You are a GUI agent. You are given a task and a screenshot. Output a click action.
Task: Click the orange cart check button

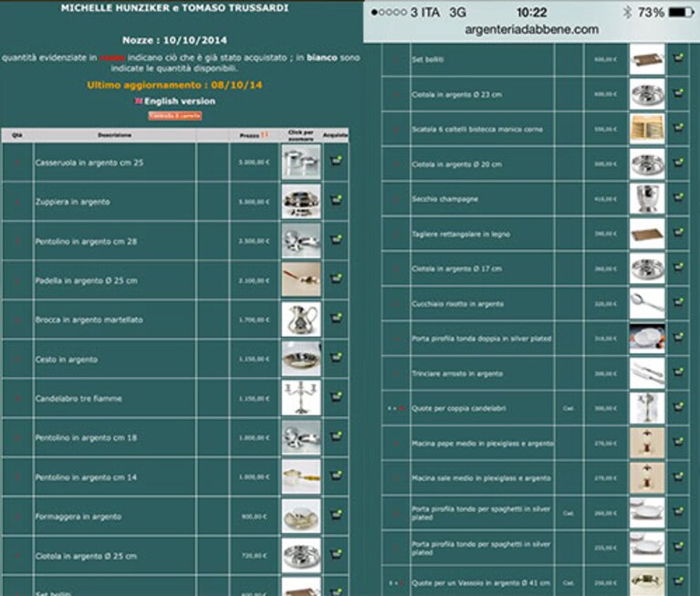175,116
